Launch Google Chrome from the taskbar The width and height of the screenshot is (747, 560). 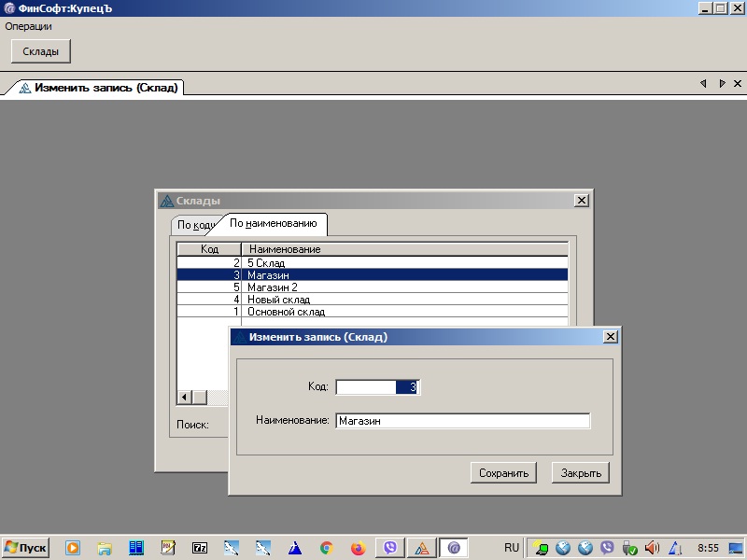coord(326,548)
